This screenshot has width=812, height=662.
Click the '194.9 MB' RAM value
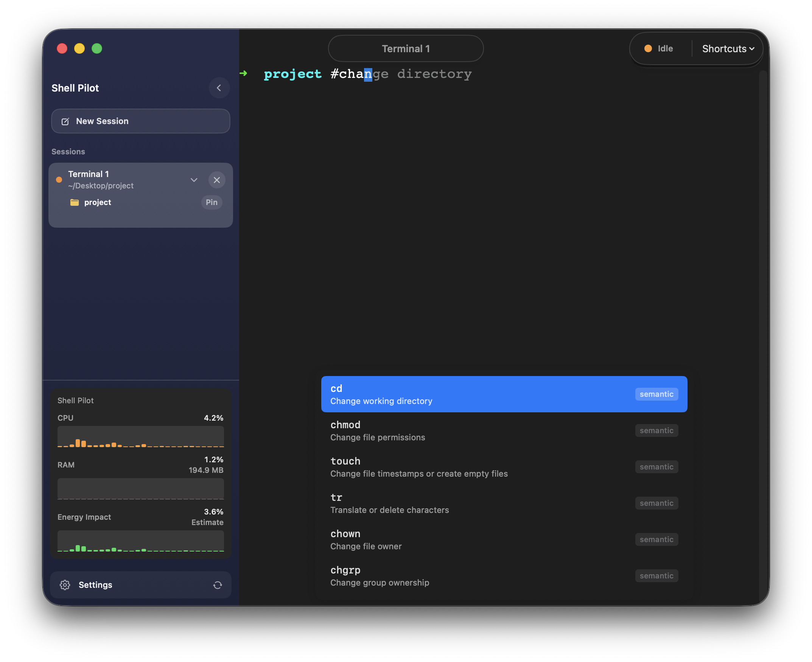(206, 470)
